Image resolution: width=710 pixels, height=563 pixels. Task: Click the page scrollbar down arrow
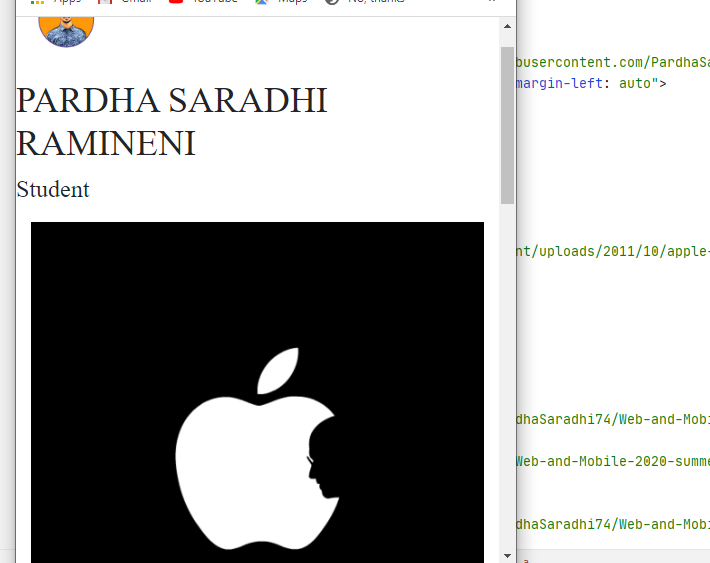[x=507, y=555]
